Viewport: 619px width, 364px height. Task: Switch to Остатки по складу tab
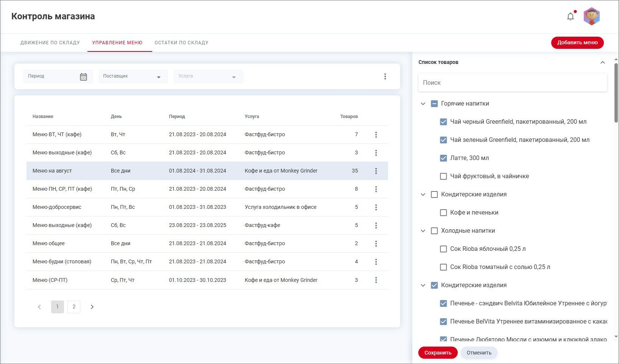[x=181, y=43]
